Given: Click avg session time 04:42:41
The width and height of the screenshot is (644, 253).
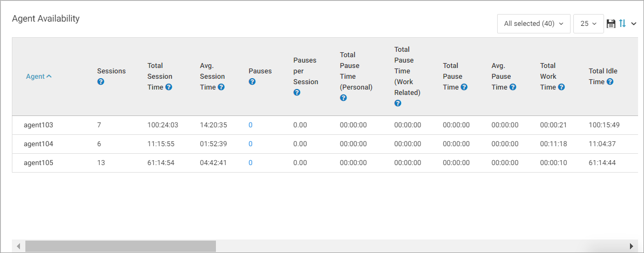Looking at the screenshot, I should 214,163.
